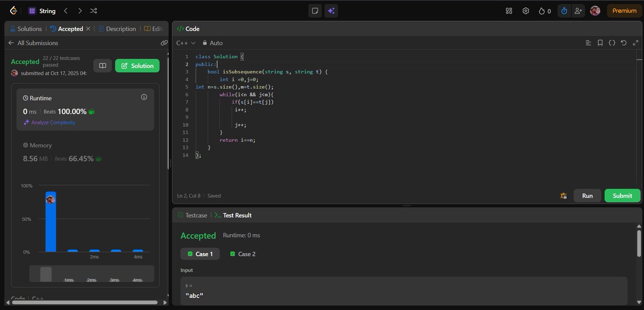
Task: Expand the editor to fullscreen
Action: pos(635,43)
